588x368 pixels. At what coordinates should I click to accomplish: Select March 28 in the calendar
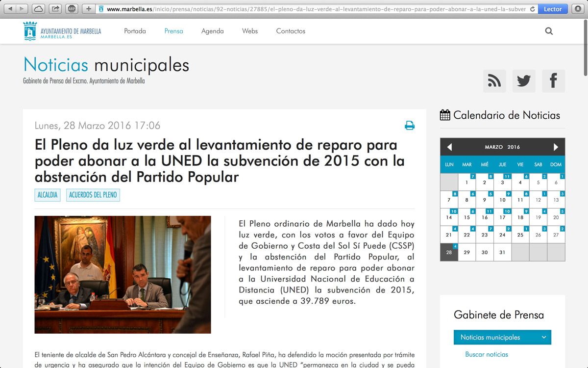coord(449,252)
